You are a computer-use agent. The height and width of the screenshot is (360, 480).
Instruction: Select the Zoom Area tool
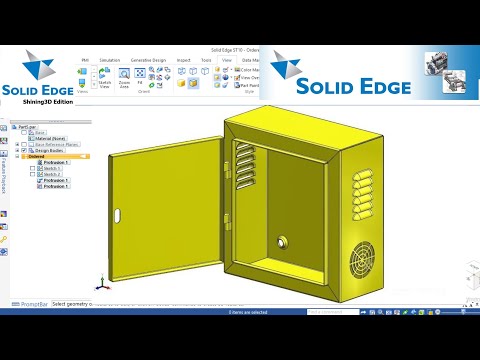point(124,78)
